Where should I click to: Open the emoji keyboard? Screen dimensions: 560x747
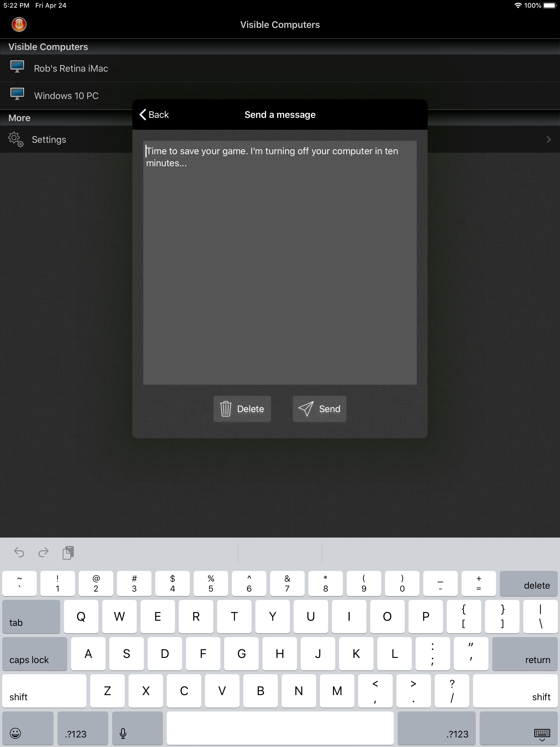pyautogui.click(x=16, y=733)
